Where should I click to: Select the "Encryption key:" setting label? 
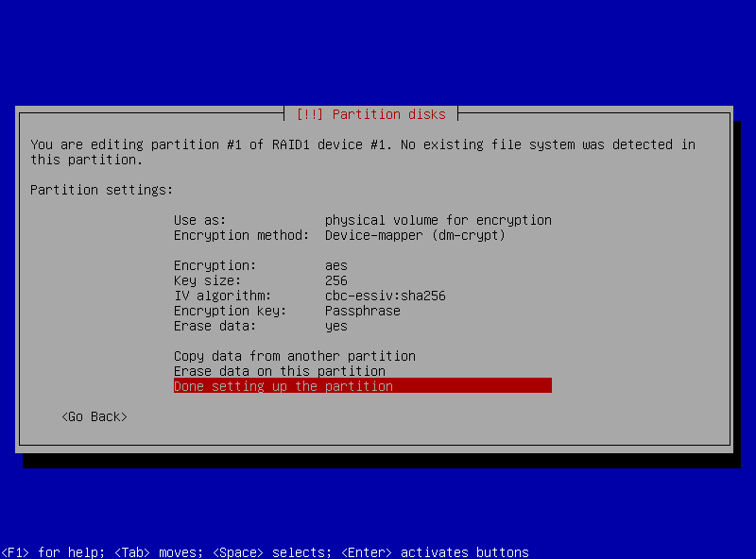(230, 311)
